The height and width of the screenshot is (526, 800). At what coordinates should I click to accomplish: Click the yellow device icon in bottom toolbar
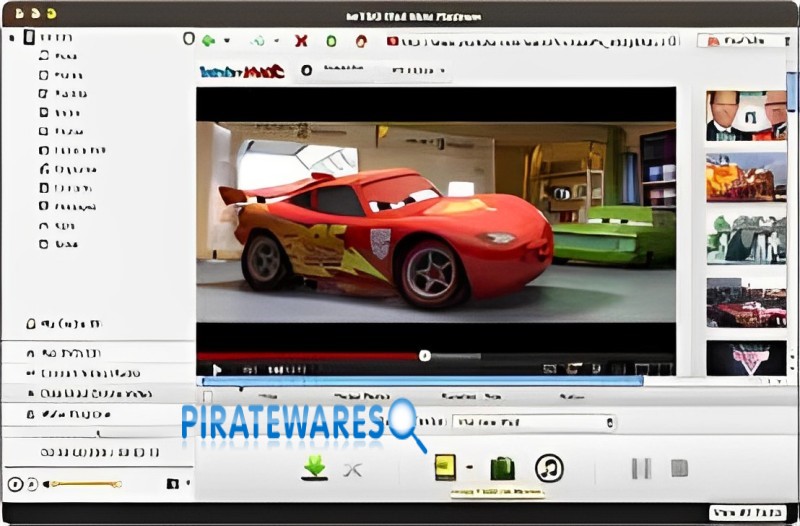coord(445,467)
